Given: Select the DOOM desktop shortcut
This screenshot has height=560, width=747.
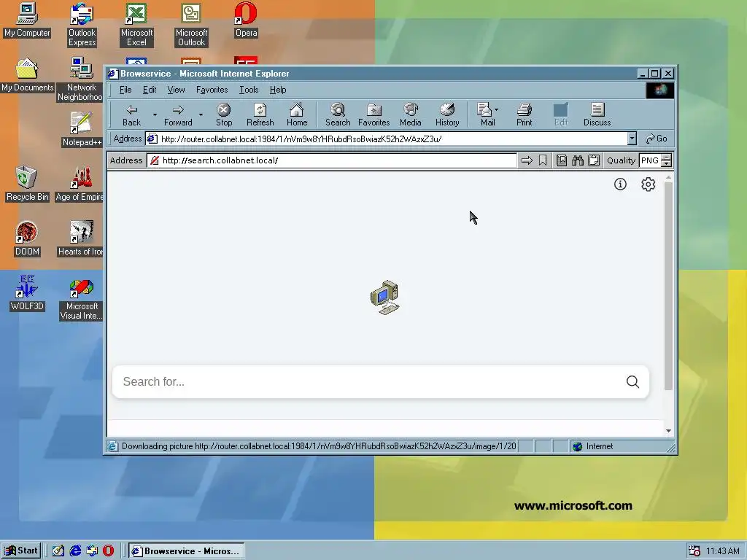Looking at the screenshot, I should coord(27,238).
